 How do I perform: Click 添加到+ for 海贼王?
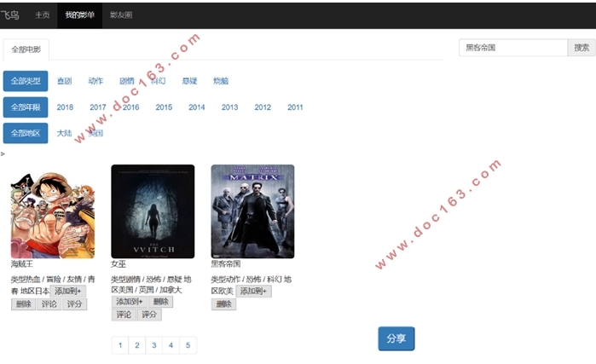[x=68, y=291]
